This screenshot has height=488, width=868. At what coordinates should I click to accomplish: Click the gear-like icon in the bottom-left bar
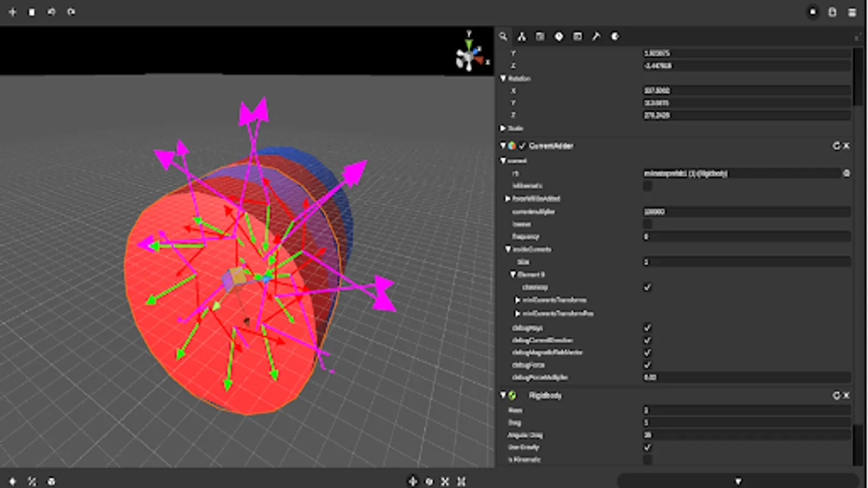click(52, 481)
